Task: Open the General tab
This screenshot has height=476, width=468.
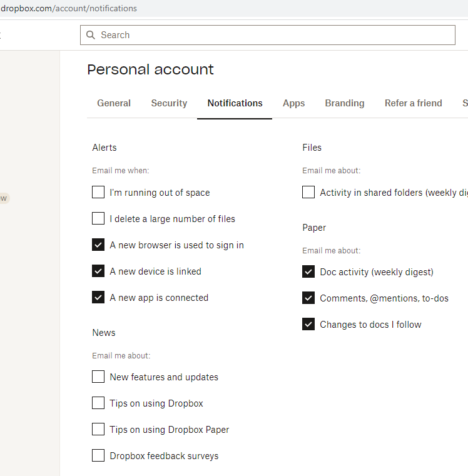Action: point(114,103)
